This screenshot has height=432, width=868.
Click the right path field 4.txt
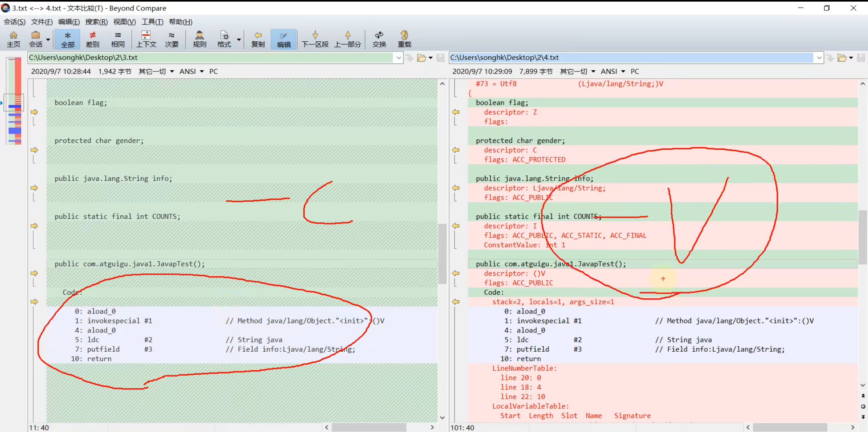point(632,57)
